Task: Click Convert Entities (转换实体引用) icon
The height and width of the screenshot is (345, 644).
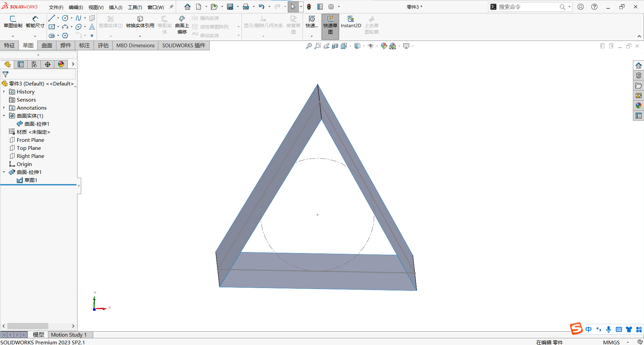Action: 140,21
